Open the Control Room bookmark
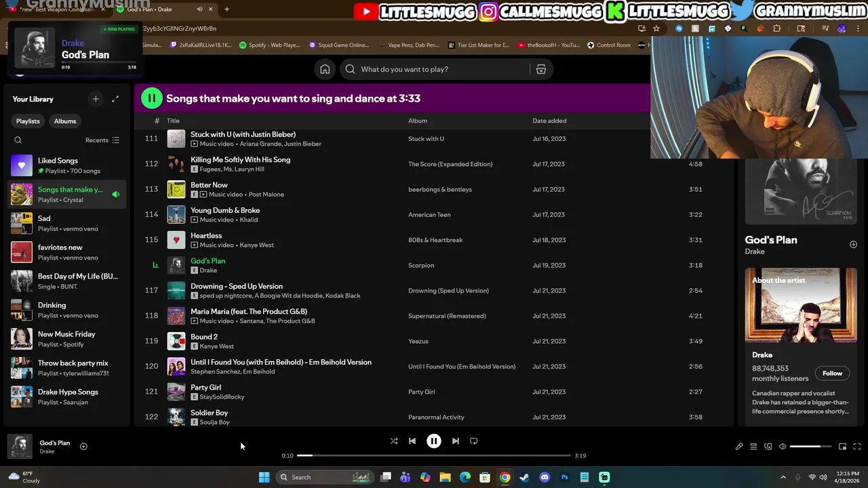Image resolution: width=868 pixels, height=488 pixels. point(609,45)
